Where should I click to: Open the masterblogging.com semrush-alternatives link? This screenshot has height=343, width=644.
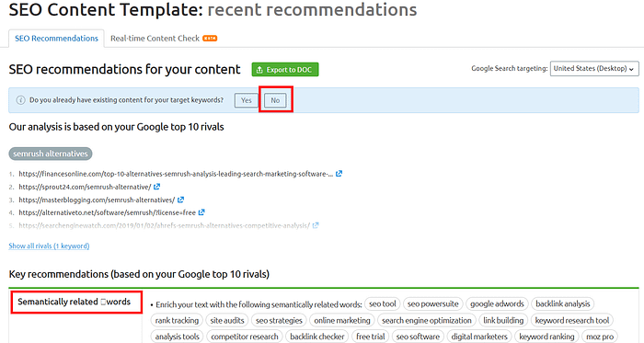[x=97, y=200]
